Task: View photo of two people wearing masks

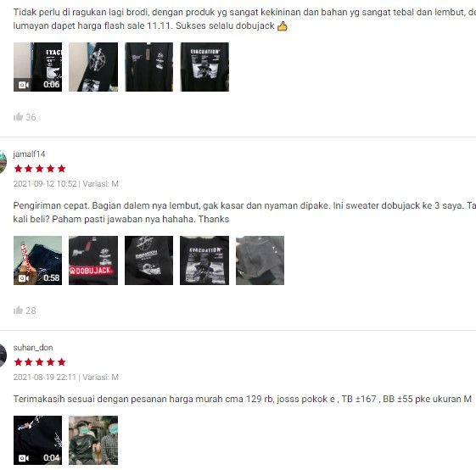Action: coord(93,440)
